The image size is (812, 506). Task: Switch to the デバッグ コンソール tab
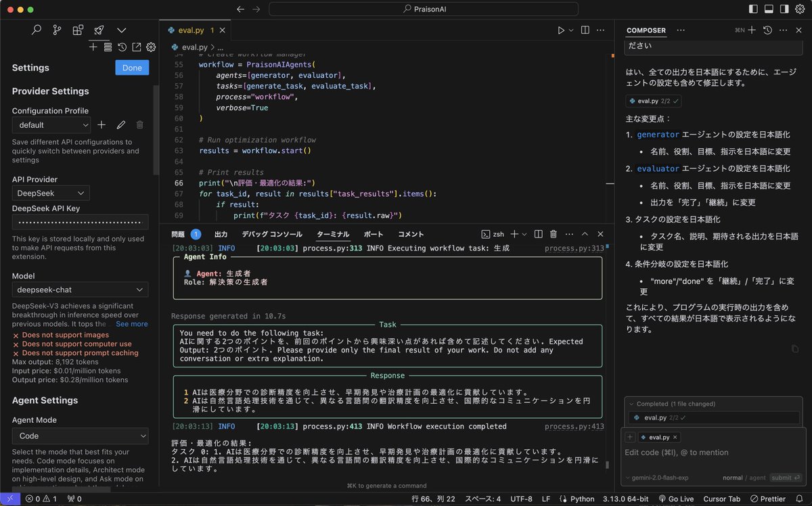pyautogui.click(x=272, y=234)
